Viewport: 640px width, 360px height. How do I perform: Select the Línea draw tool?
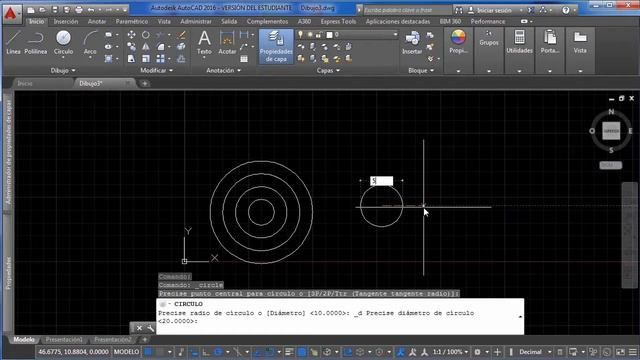click(x=13, y=43)
